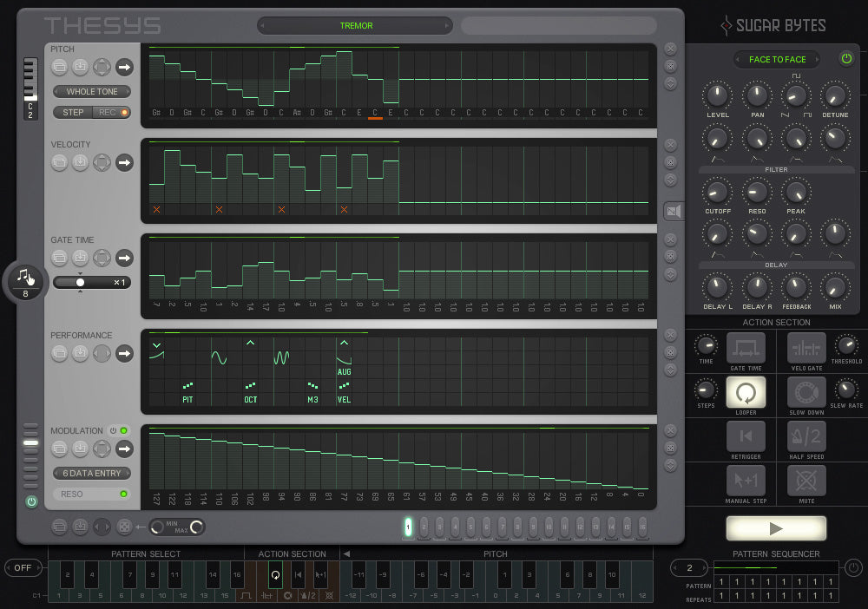Trigger the Manual Step action
The height and width of the screenshot is (609, 868).
pos(745,481)
